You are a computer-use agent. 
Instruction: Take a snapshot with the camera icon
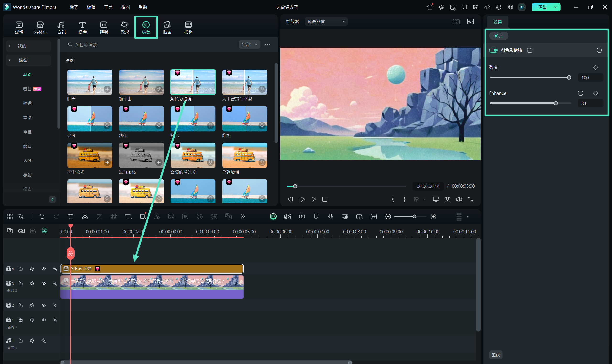pos(448,199)
